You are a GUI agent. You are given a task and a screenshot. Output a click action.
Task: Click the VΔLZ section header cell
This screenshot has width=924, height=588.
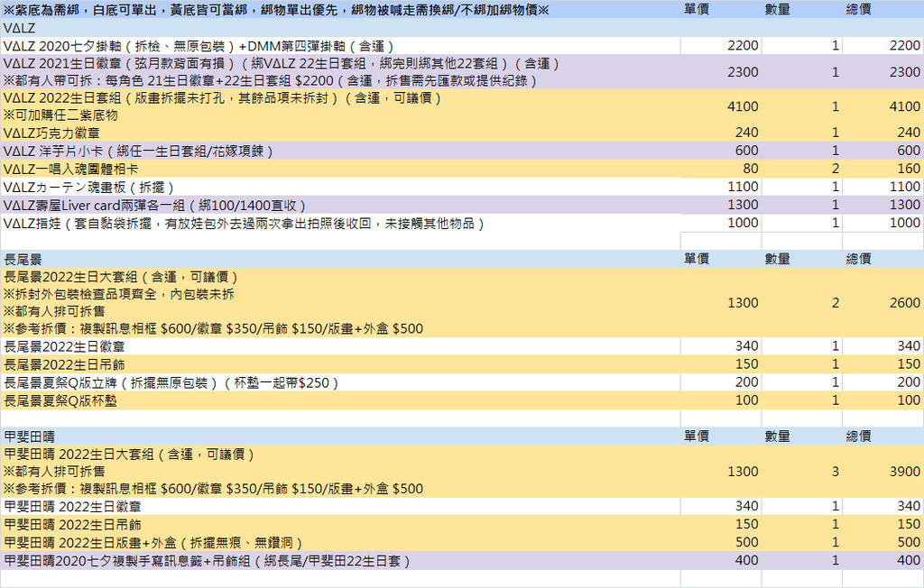pos(340,28)
